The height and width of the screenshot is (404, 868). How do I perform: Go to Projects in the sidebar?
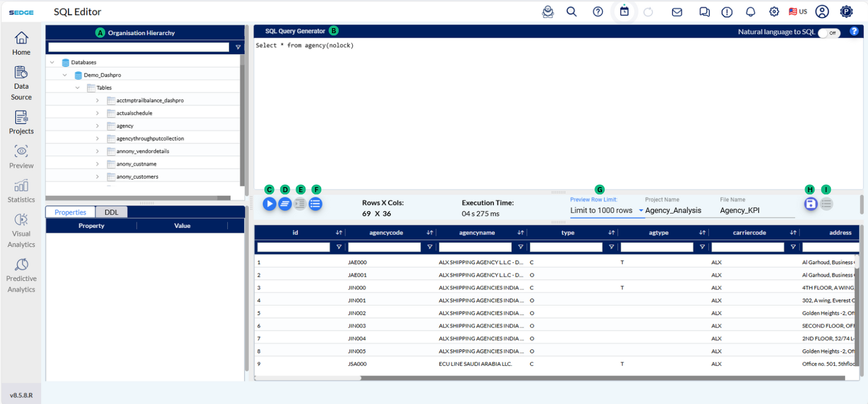pyautogui.click(x=21, y=122)
